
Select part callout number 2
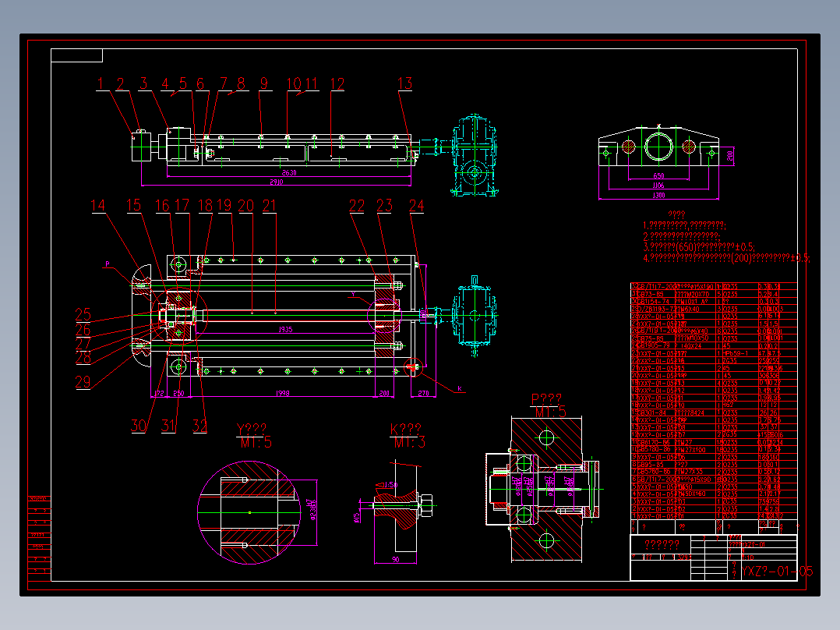120,83
